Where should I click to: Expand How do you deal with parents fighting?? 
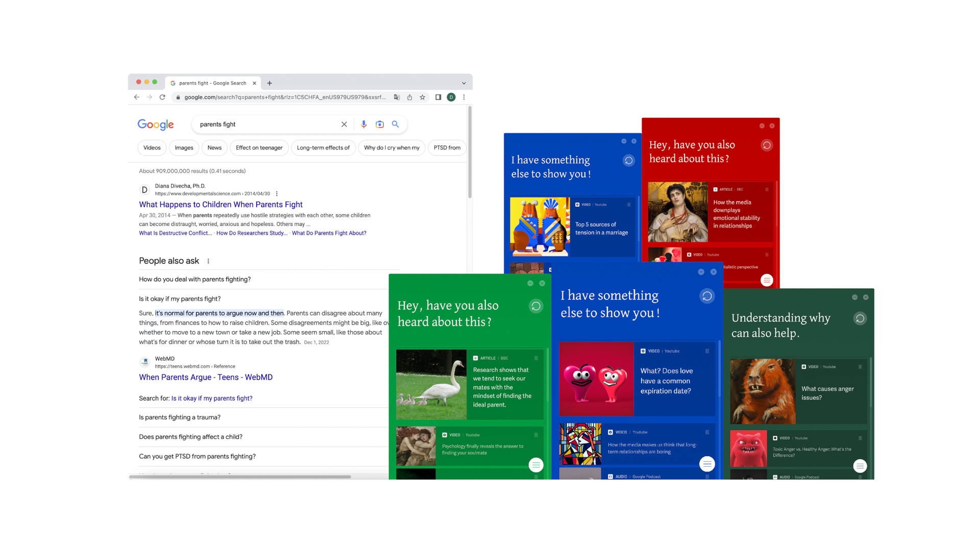point(263,279)
